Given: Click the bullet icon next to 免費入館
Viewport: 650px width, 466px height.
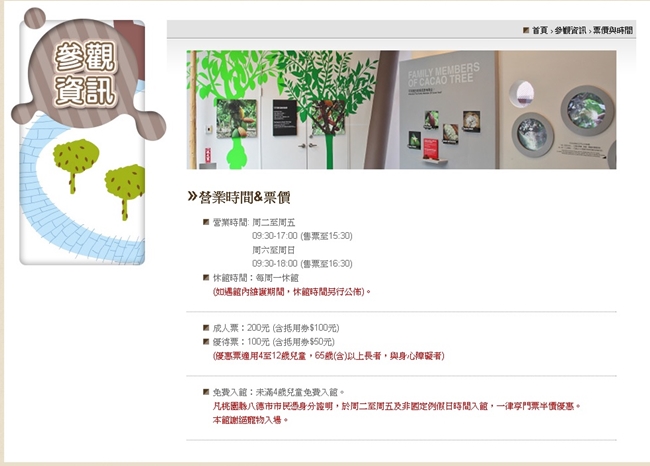Looking at the screenshot, I should (x=206, y=391).
